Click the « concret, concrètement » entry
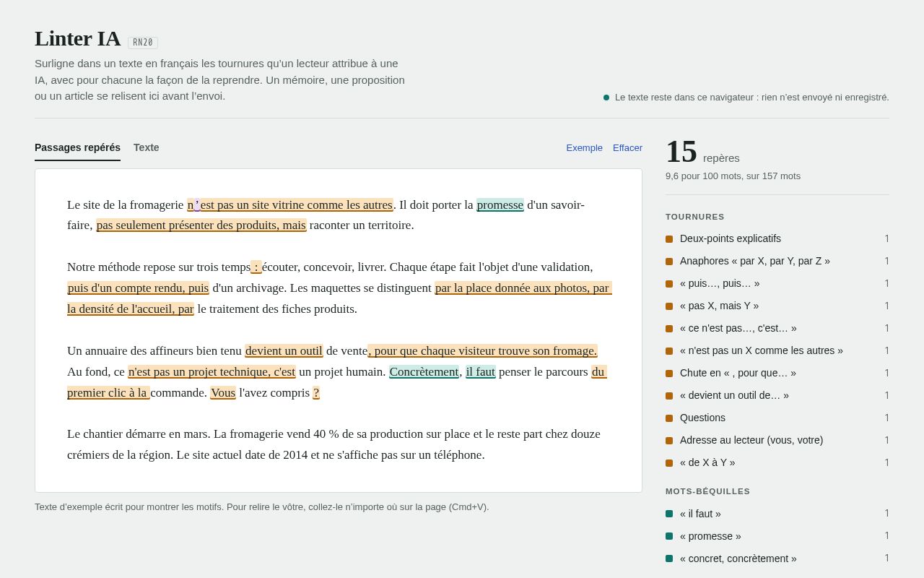This screenshot has height=578, width=924. (777, 559)
